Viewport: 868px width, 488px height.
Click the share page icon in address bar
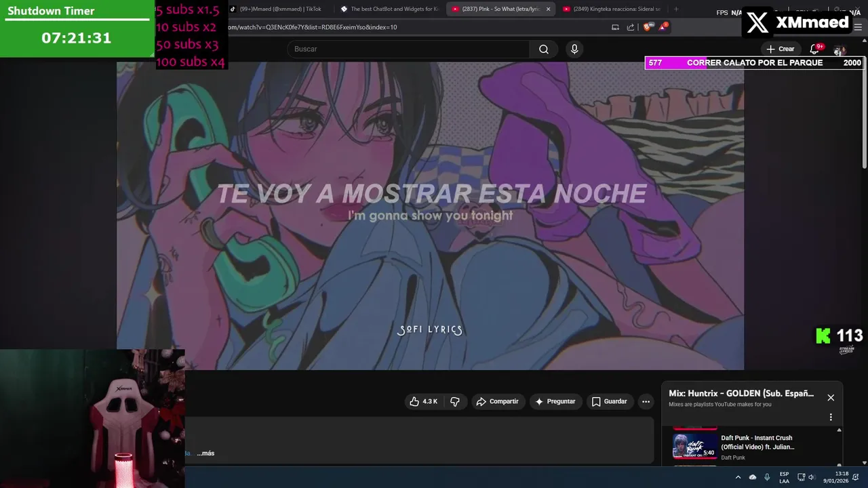pos(631,27)
